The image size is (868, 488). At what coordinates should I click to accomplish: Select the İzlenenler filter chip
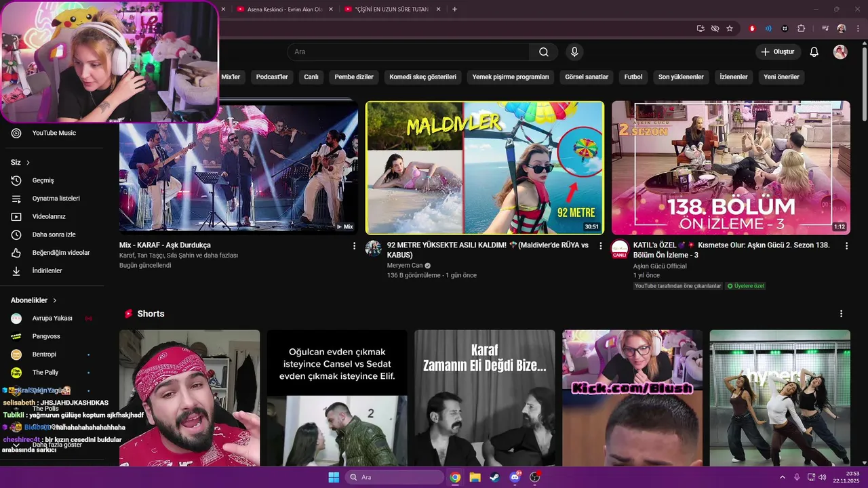(x=734, y=77)
